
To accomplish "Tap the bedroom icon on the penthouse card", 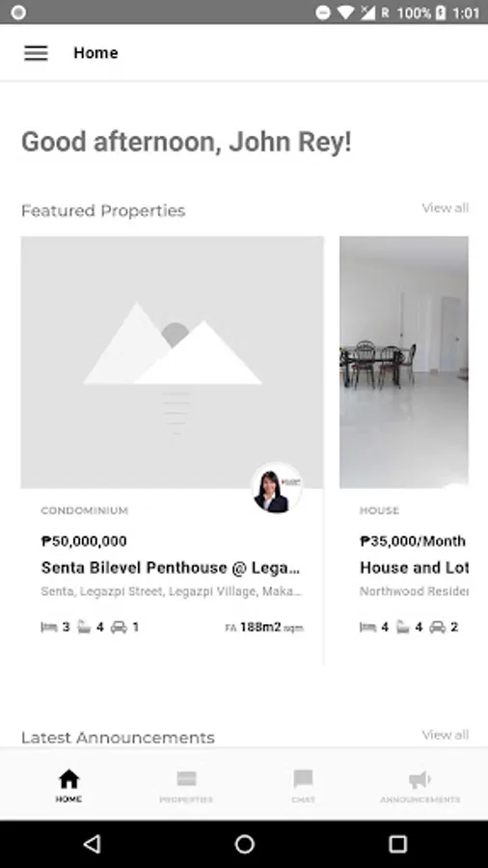I will point(49,627).
